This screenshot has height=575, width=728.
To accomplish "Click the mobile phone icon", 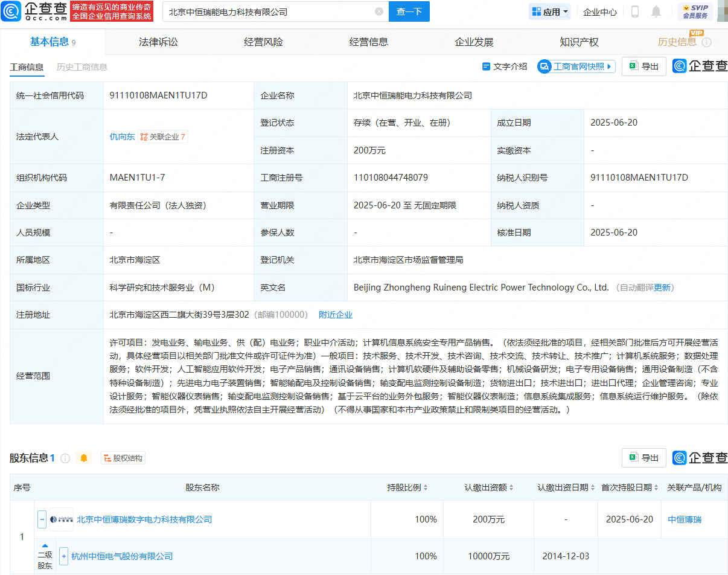I will coord(635,11).
